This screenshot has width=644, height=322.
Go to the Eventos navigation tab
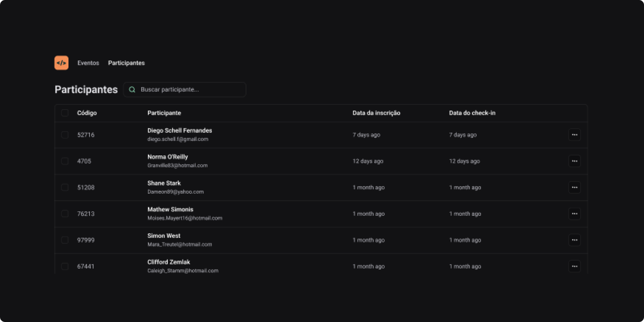point(88,63)
